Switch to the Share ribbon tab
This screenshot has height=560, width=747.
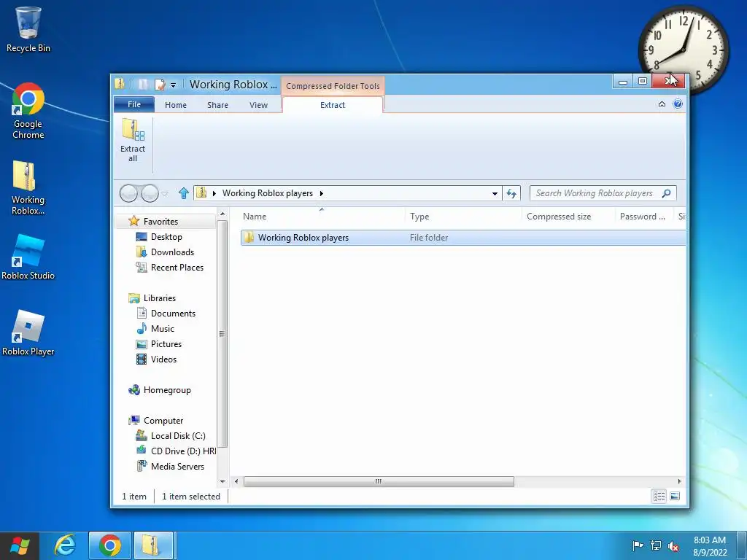(x=217, y=105)
